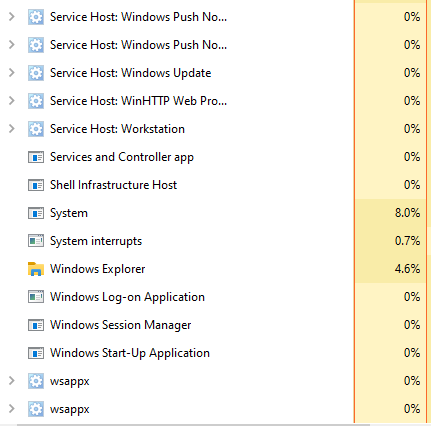Expand the Service Host: Workstation group
Image resolution: width=431 pixels, height=426 pixels.
[x=12, y=128]
